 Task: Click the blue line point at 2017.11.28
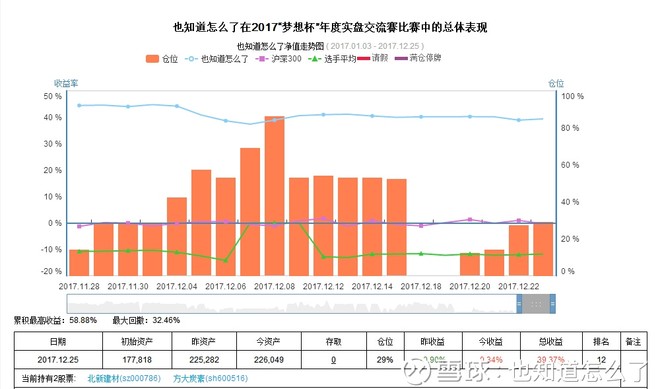tap(79, 105)
